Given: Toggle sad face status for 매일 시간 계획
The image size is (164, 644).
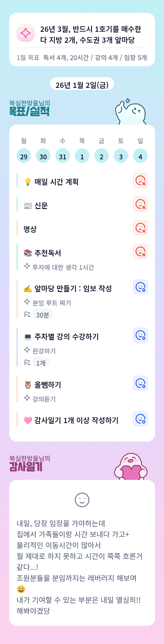Looking at the screenshot, I should tap(140, 180).
